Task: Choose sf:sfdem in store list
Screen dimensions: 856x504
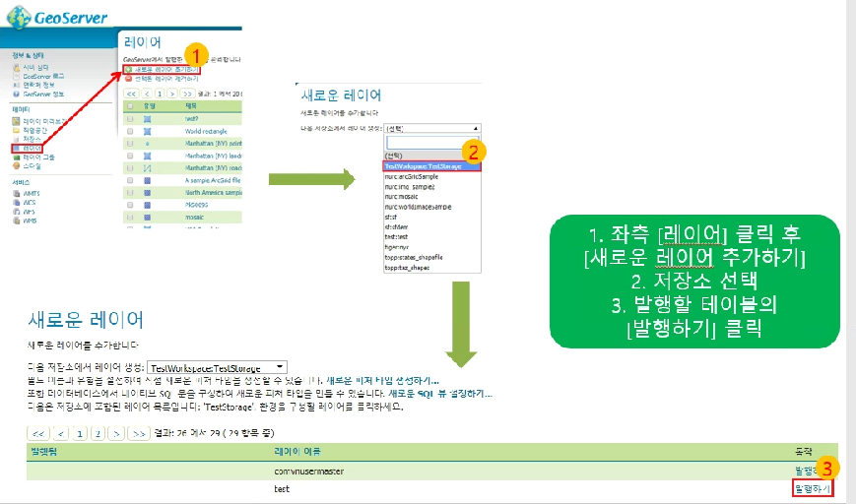Action: tap(396, 227)
